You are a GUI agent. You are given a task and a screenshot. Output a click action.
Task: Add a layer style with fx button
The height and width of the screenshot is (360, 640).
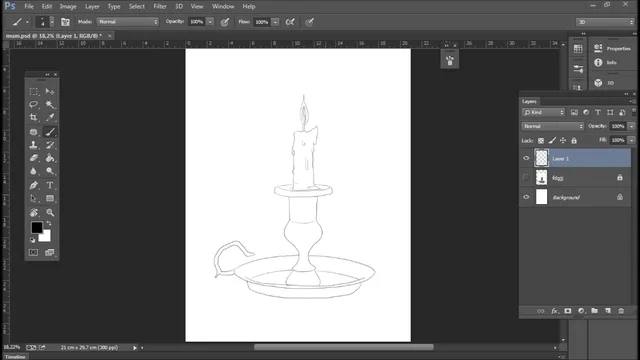(x=554, y=311)
